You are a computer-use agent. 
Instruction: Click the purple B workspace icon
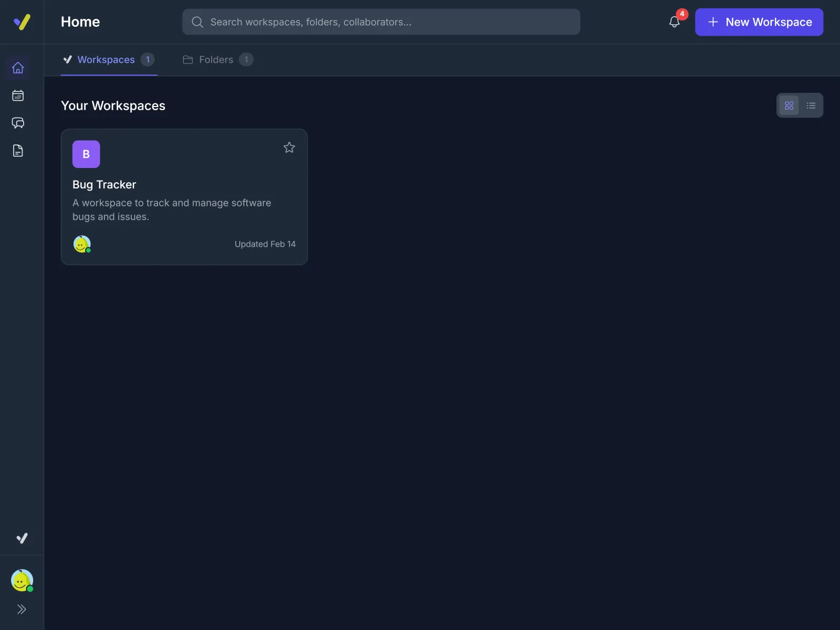86,154
